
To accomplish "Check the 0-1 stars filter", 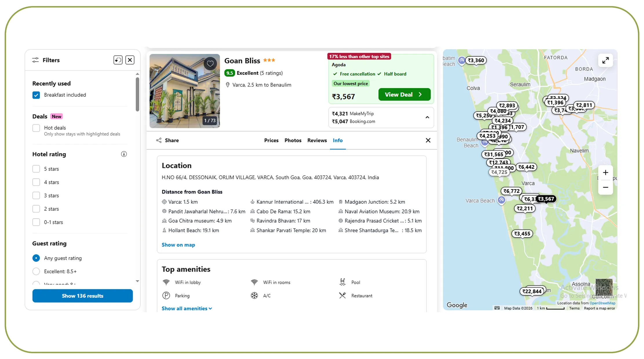I will 36,222.
